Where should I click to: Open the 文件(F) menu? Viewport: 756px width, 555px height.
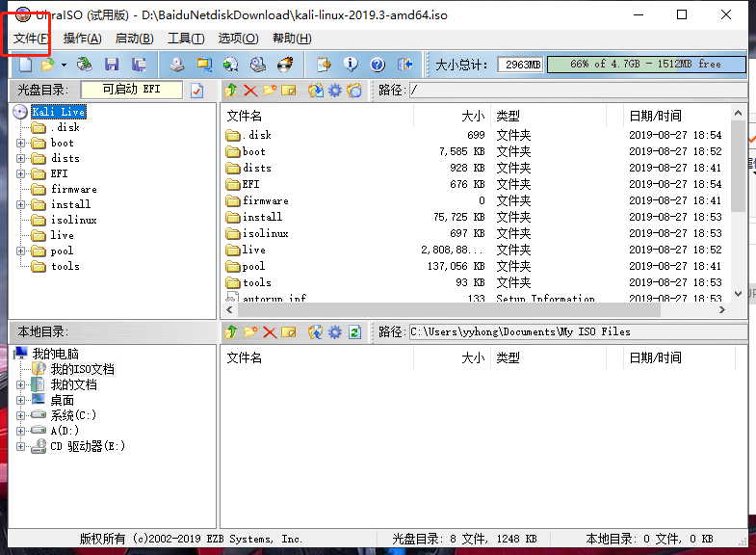coord(31,39)
